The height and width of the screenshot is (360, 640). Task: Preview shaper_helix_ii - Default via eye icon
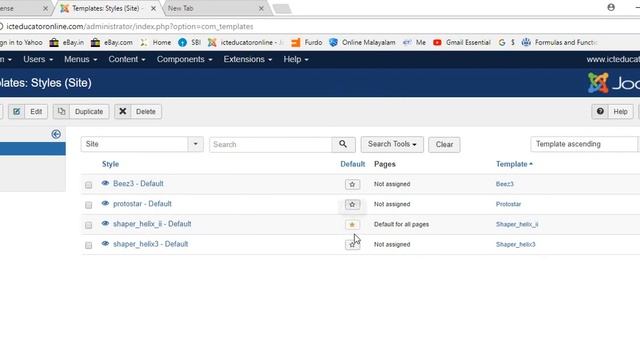pyautogui.click(x=105, y=223)
